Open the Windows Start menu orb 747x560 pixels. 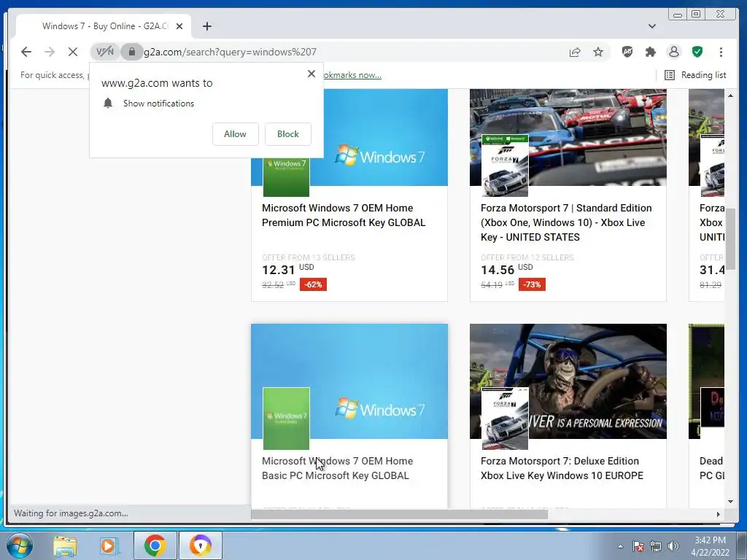point(20,545)
